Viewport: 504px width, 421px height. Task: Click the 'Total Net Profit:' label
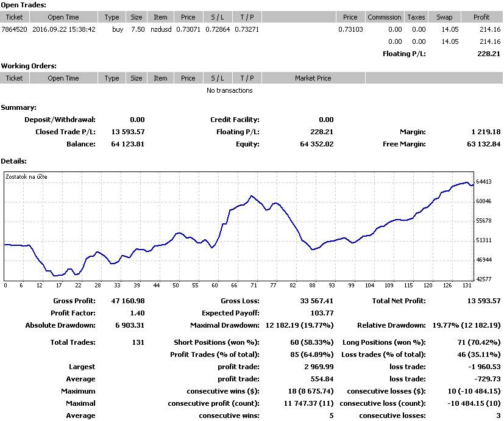[x=399, y=301]
